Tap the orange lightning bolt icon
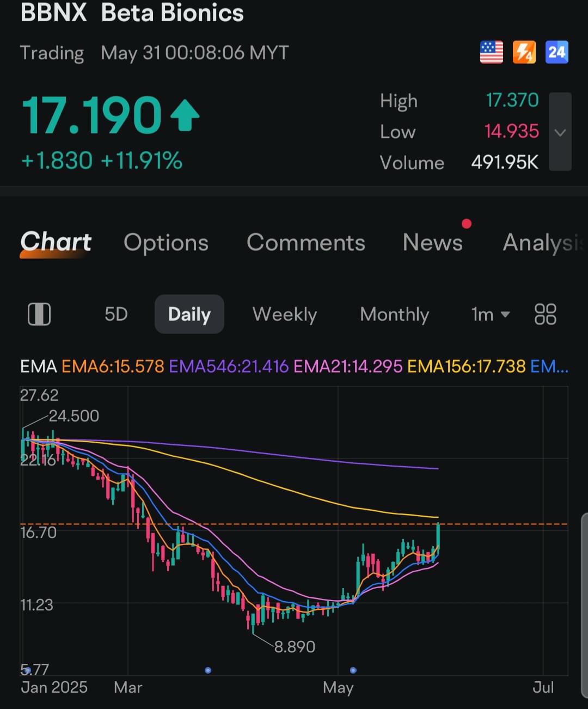The height and width of the screenshot is (709, 588). 524,52
